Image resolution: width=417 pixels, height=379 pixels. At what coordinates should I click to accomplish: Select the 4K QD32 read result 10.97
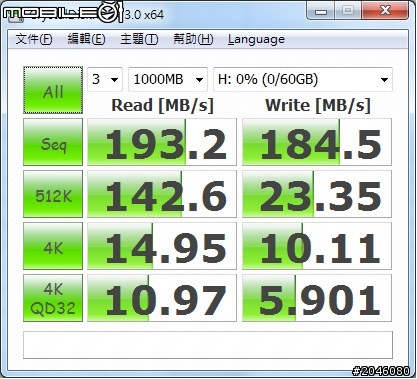[162, 298]
